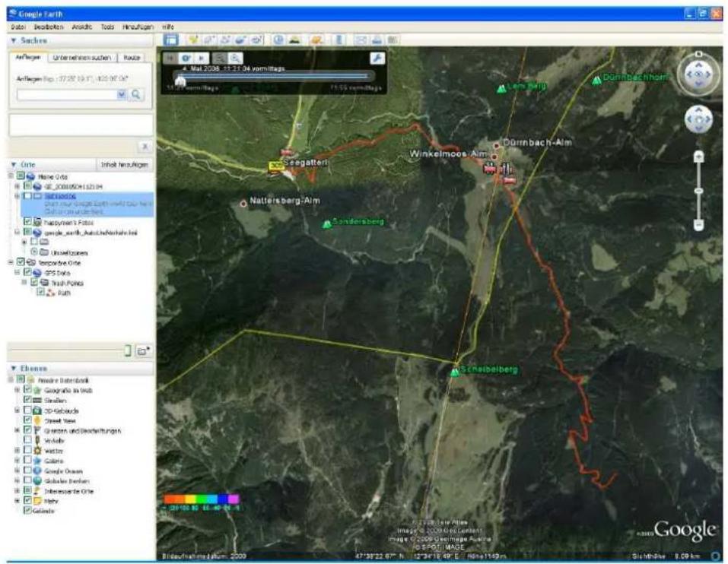Open the search history dropdown arrow
Screen dimensions: 728x564
tap(122, 94)
